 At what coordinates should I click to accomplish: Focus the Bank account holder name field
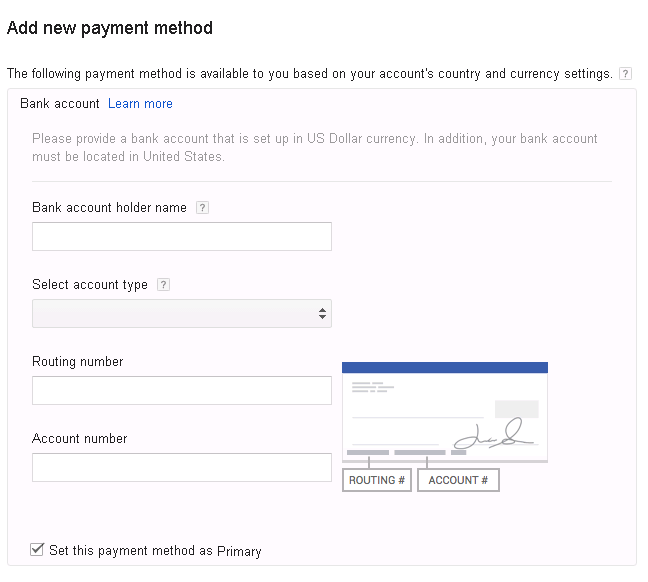point(182,236)
